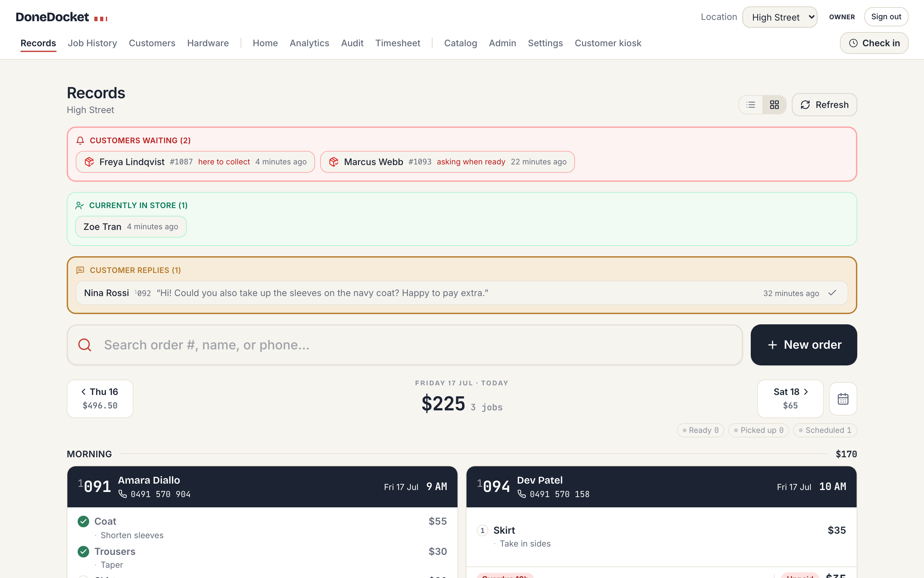Open the Catalog page
Screen dimensions: 924x578
click(460, 43)
